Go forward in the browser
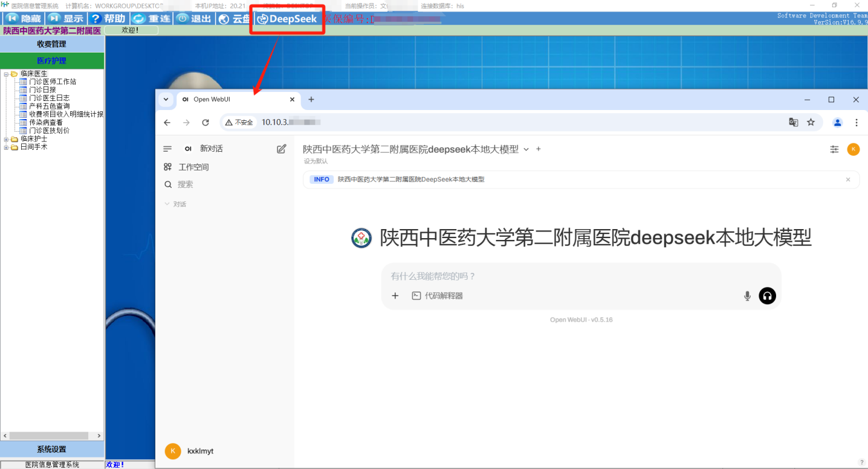Viewport: 868px width, 469px height. pyautogui.click(x=186, y=122)
